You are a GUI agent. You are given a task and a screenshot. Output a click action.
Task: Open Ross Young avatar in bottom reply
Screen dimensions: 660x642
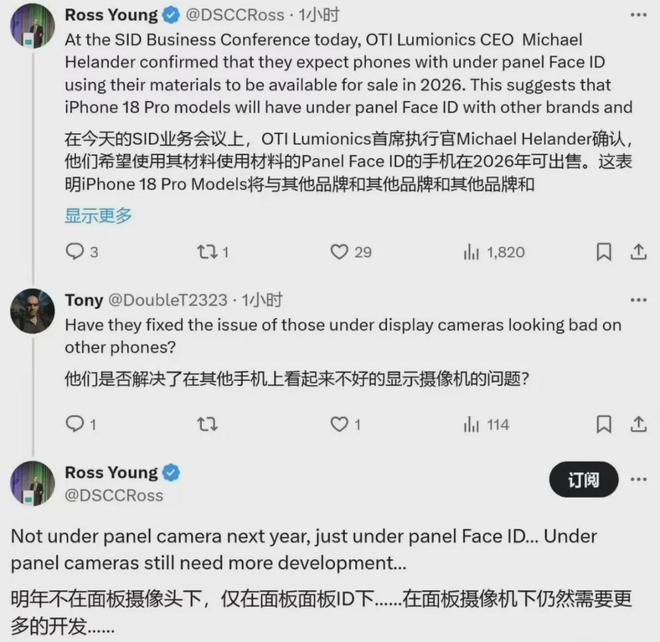pos(32,483)
